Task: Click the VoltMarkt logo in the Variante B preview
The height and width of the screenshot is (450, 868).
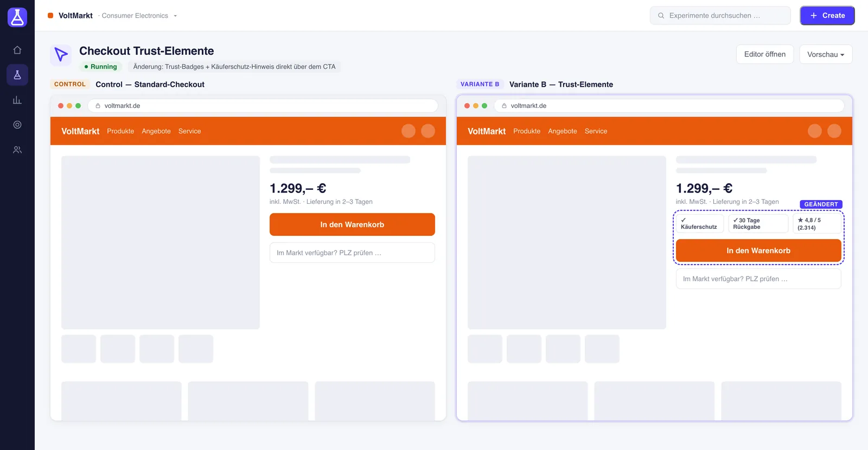Action: click(x=487, y=131)
